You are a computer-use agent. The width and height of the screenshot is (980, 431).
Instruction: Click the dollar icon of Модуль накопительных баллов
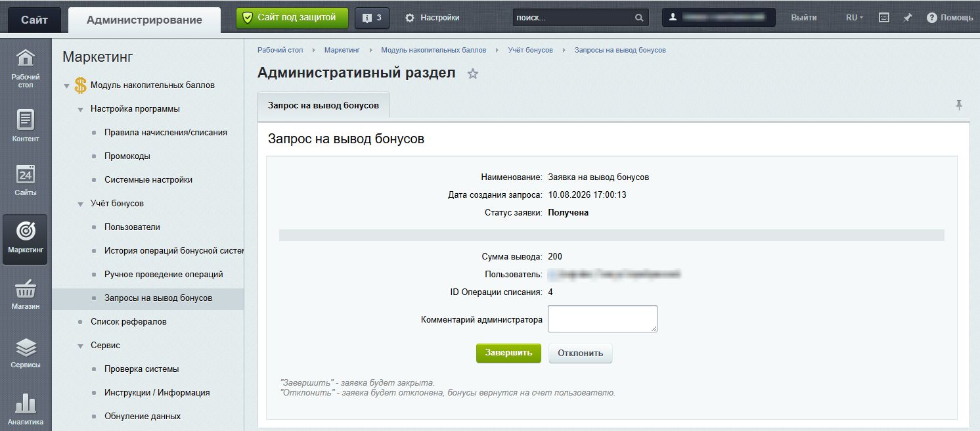point(80,85)
